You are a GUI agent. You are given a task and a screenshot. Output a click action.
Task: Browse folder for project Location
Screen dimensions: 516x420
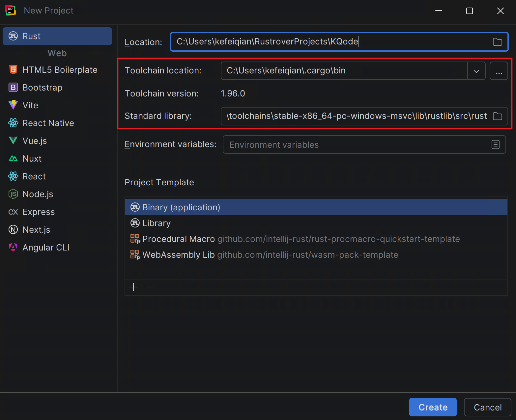(x=498, y=42)
